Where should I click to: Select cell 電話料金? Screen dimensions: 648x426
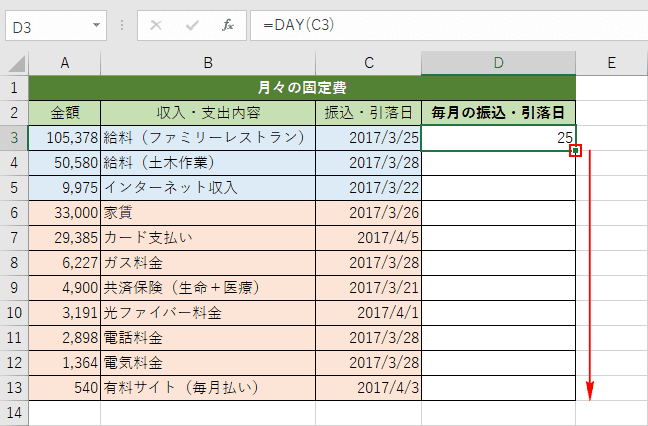[208, 338]
